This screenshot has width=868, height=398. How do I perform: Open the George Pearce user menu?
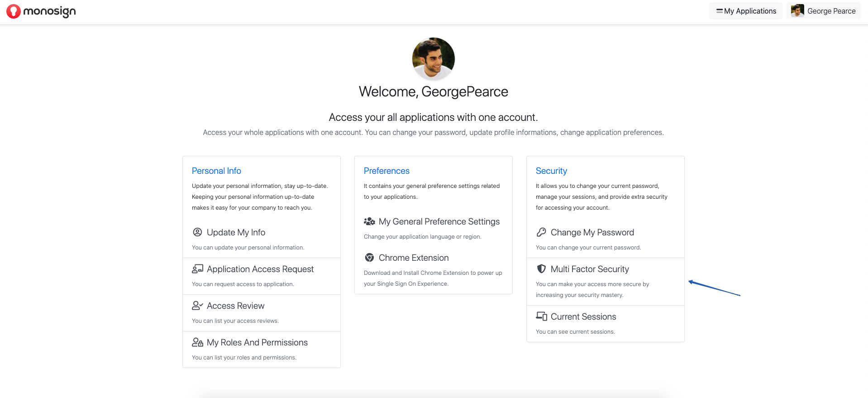click(823, 11)
